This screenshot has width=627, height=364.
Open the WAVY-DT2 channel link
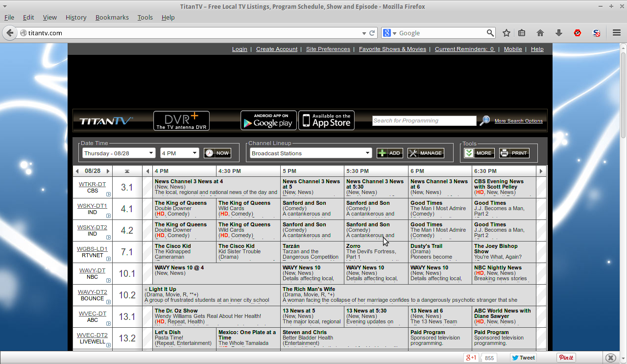tap(93, 292)
